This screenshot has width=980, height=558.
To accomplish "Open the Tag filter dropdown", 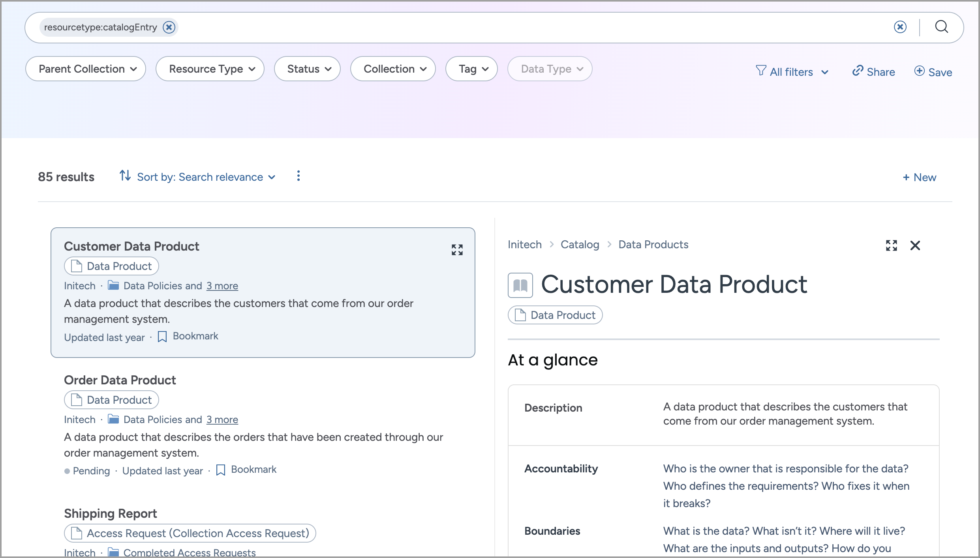I will tap(471, 69).
